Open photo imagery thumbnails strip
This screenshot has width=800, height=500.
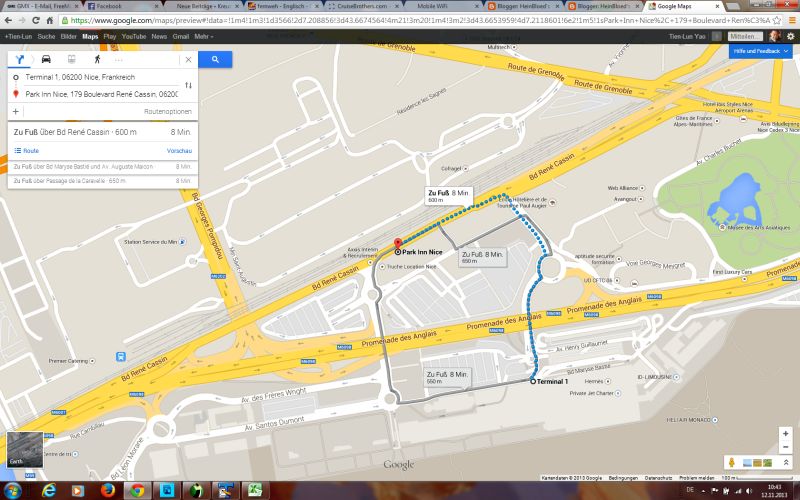[757, 463]
